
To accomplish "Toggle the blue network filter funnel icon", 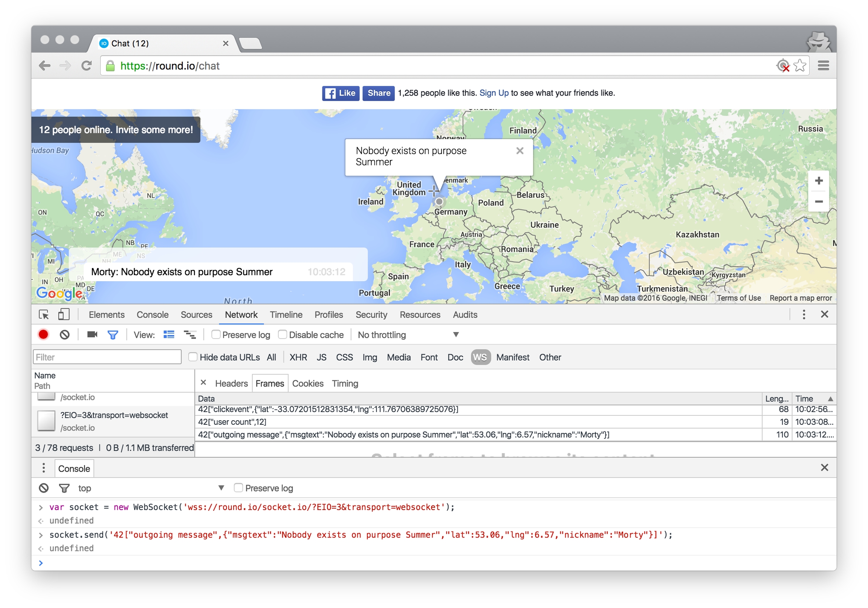I will [113, 335].
